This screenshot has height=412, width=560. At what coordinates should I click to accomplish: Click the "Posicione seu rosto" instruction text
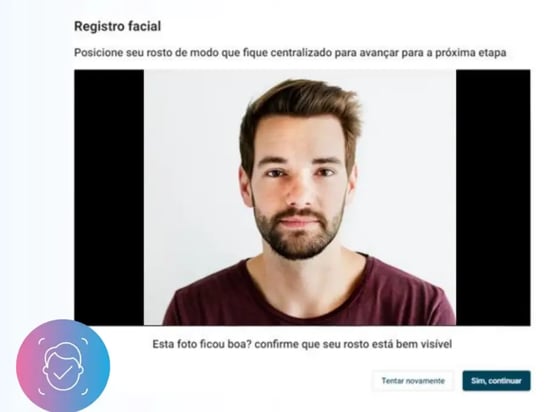290,53
